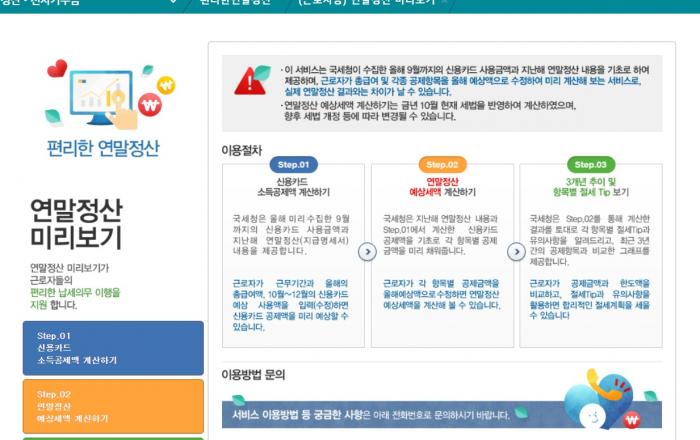
Task: Click the red 연말정산 예상세액 계산하기 card title
Action: pyautogui.click(x=441, y=188)
